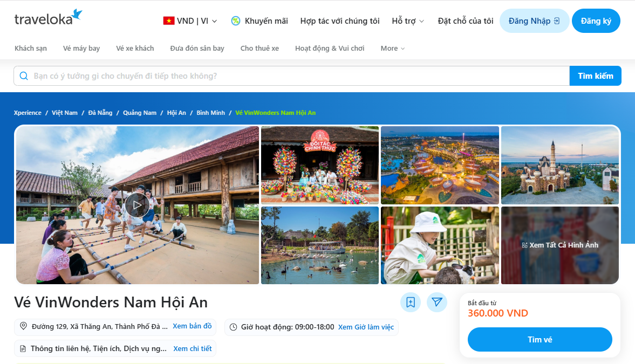The image size is (635, 364).
Task: Go to Vé máy bay tab
Action: (81, 48)
